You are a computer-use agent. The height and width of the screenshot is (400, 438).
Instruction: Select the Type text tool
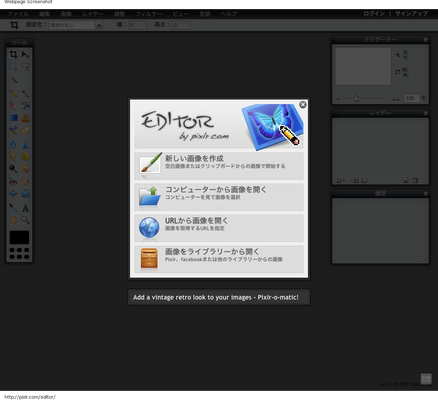click(25, 208)
